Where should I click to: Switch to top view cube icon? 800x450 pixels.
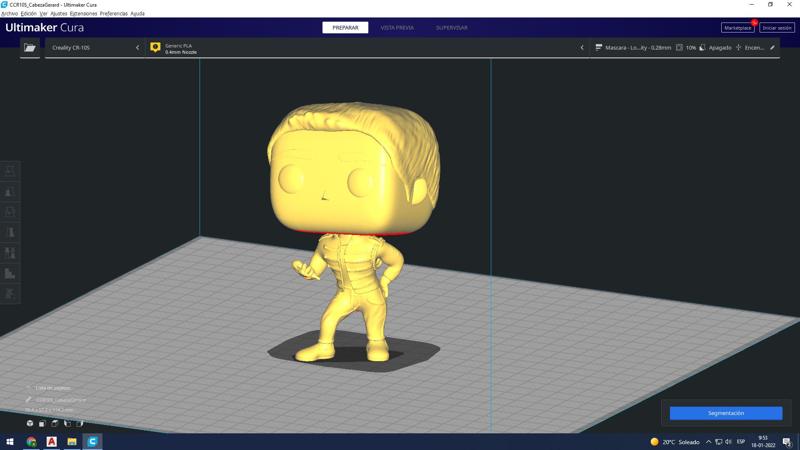(x=55, y=423)
